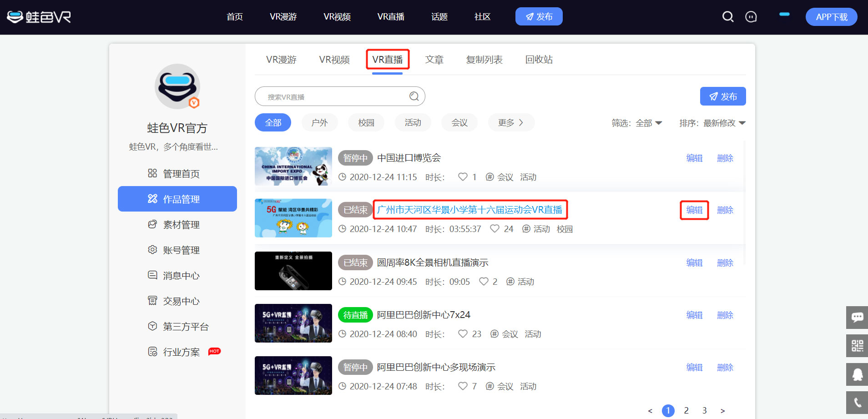Click the APP下载 button

point(832,17)
